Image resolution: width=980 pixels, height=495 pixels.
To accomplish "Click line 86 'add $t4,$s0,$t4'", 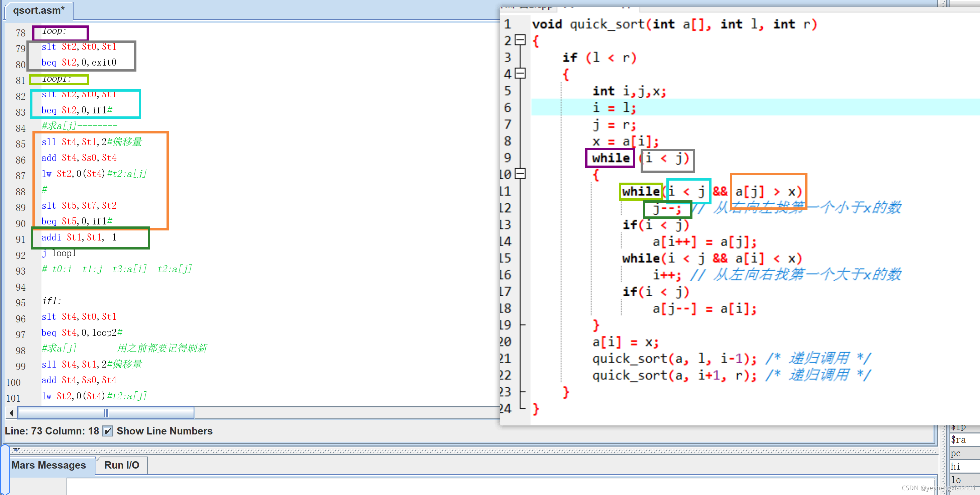I will click(x=79, y=158).
